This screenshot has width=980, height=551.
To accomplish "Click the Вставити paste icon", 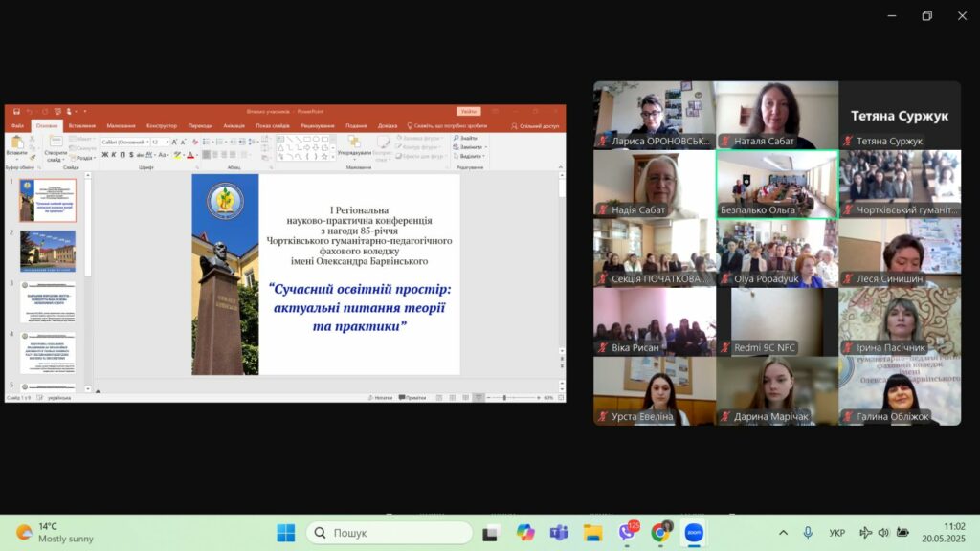I will (17, 146).
